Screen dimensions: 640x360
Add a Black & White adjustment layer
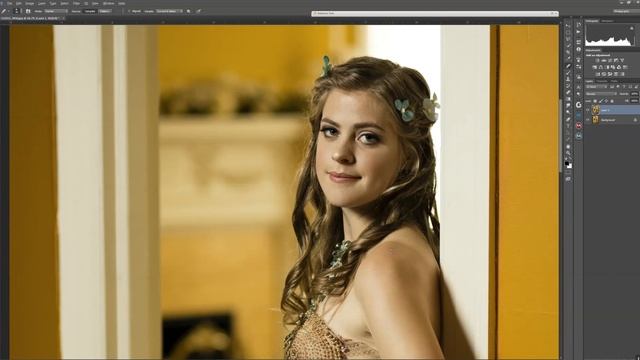(607, 67)
